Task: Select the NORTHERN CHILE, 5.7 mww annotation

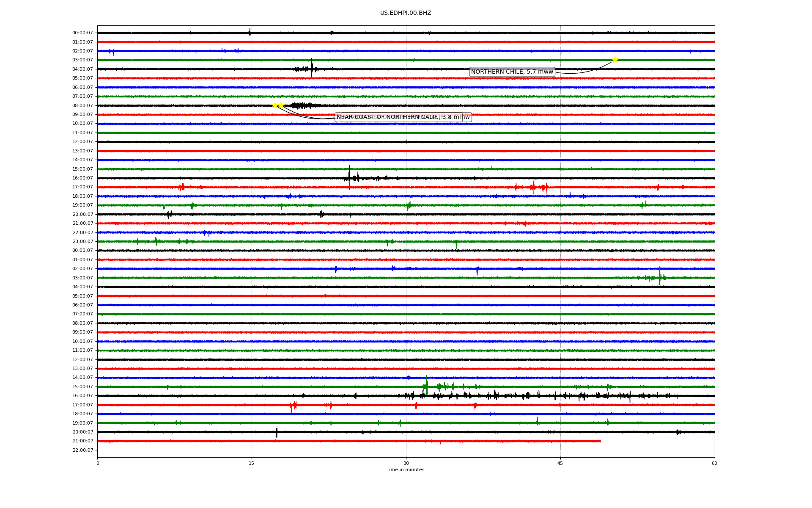Action: (512, 72)
